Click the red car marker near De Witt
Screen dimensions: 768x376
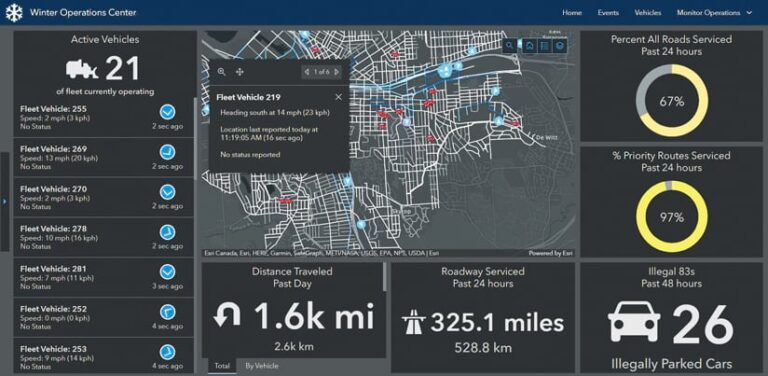point(514,123)
